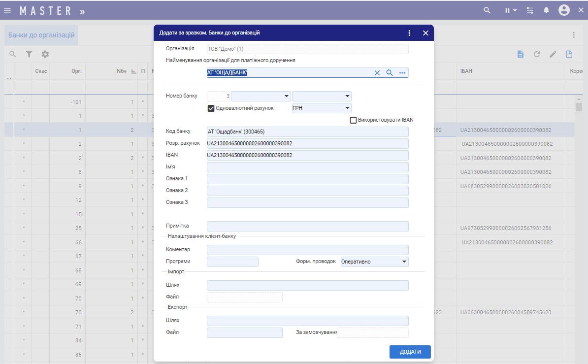
Task: Expand first dropdown next to Номер банку
Action: [287, 96]
